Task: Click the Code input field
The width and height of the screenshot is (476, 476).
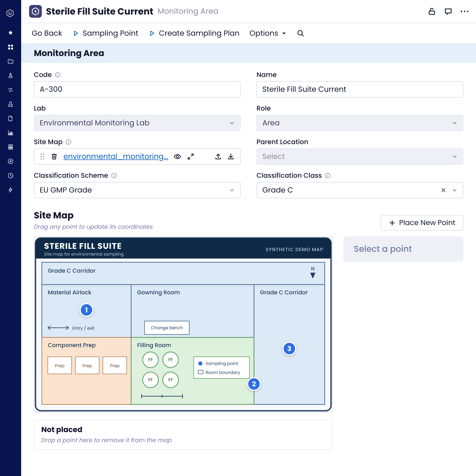Action: pos(137,89)
